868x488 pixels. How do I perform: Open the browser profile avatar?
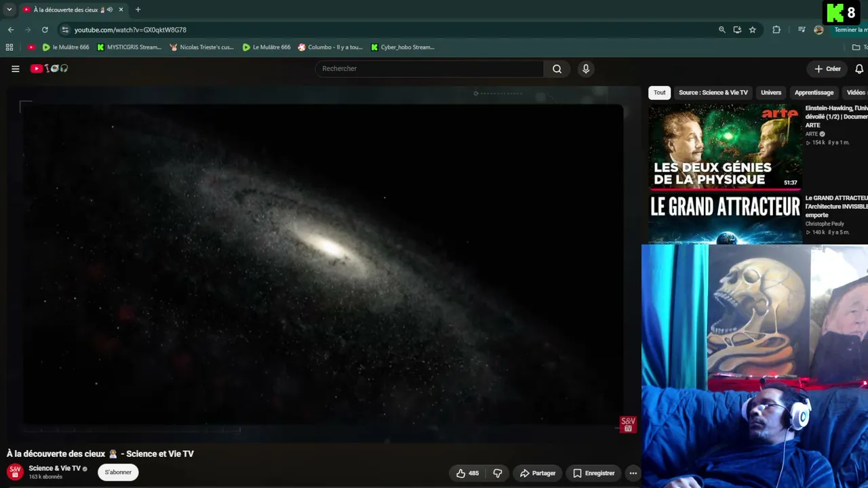(818, 30)
